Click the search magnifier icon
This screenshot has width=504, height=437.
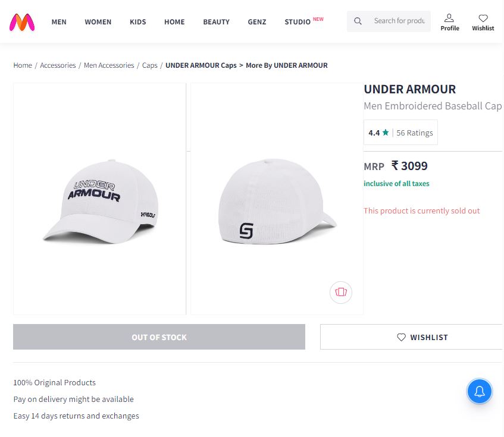(358, 21)
